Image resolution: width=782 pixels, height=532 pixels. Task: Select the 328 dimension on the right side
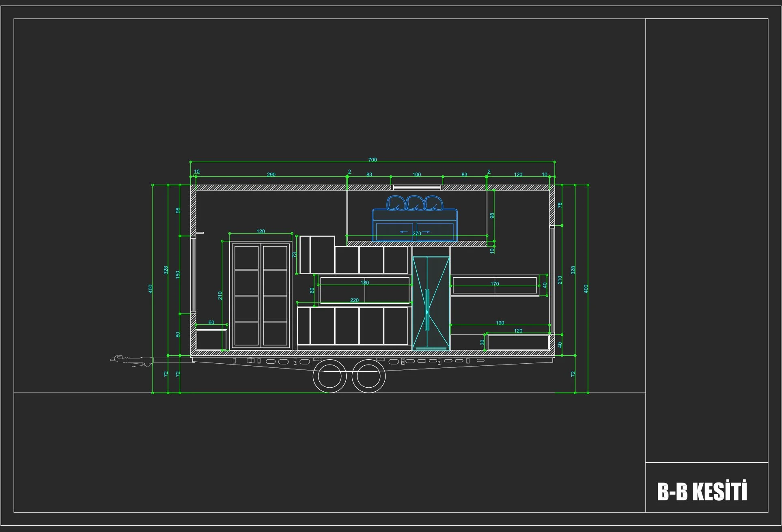[573, 270]
